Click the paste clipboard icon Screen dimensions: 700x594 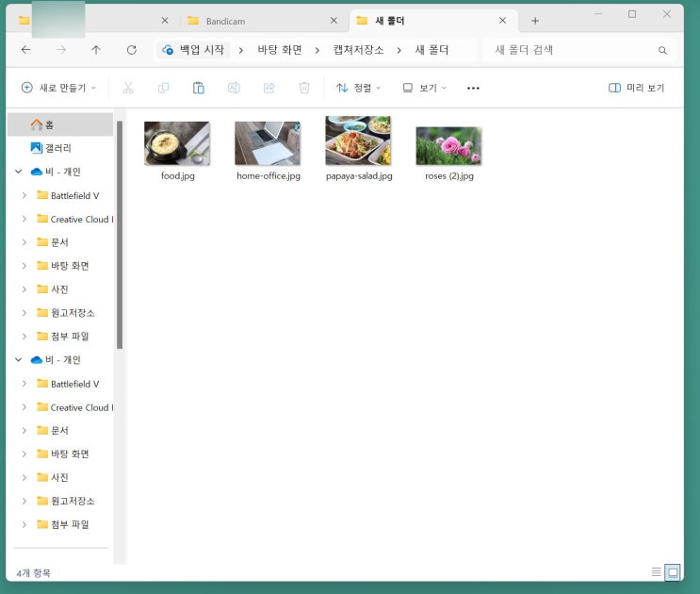click(x=199, y=88)
